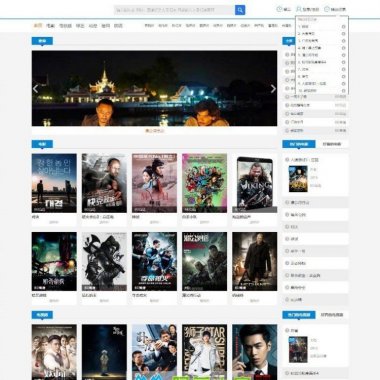This screenshot has height=380, width=380.
Task: Open the STAR magazine-style series poster
Action: tap(204, 352)
